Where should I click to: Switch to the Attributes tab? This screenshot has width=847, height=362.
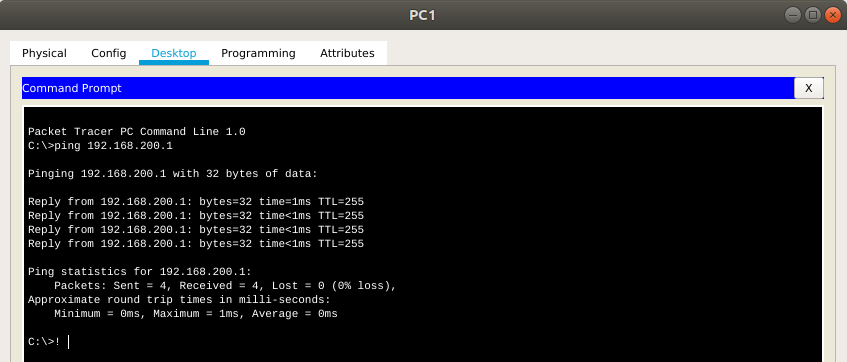pyautogui.click(x=347, y=53)
